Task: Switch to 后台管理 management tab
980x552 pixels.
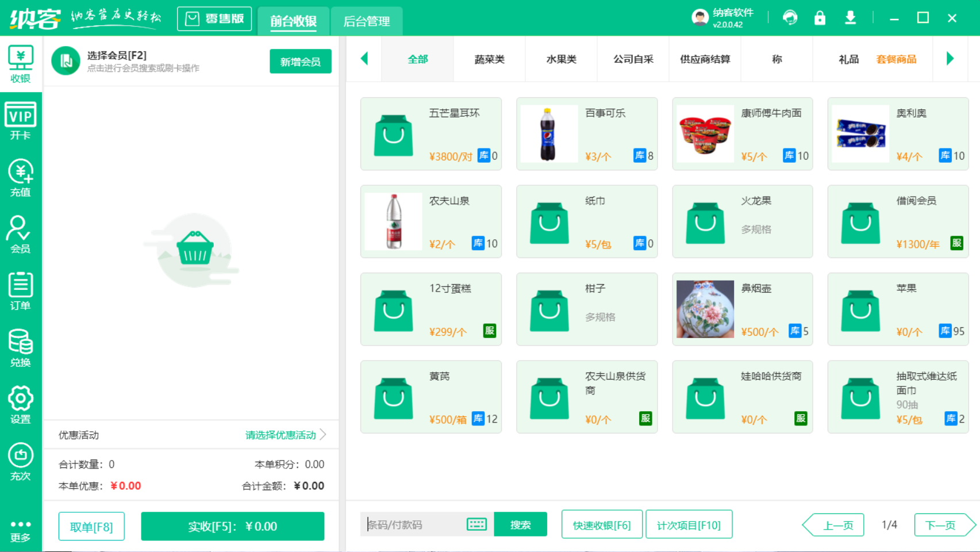Action: [x=366, y=21]
